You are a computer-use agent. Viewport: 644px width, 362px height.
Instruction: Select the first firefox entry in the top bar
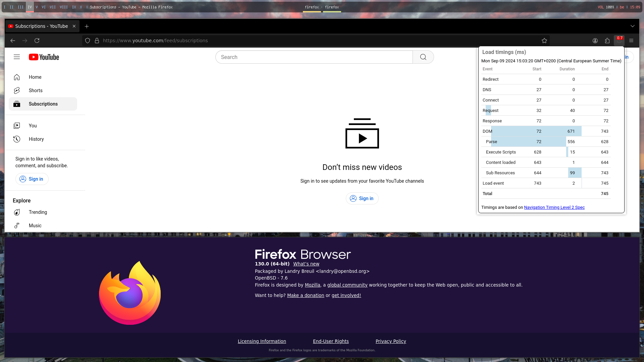pyautogui.click(x=312, y=7)
